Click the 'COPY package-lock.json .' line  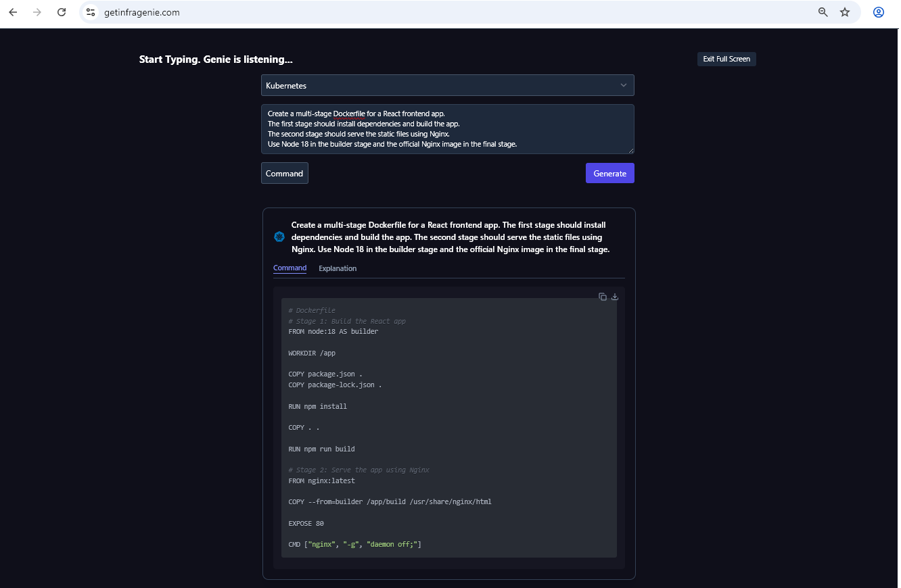tap(335, 385)
